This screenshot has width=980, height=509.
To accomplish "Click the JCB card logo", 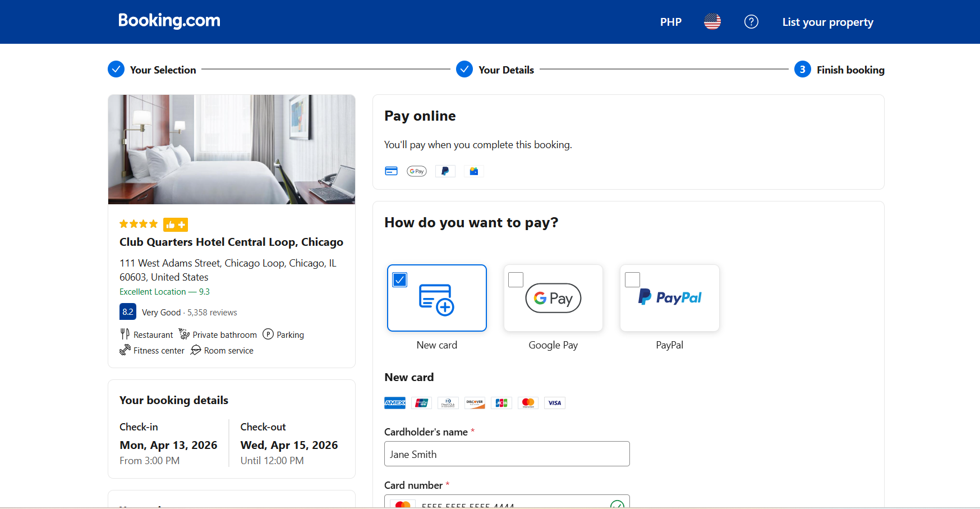I will [x=501, y=403].
